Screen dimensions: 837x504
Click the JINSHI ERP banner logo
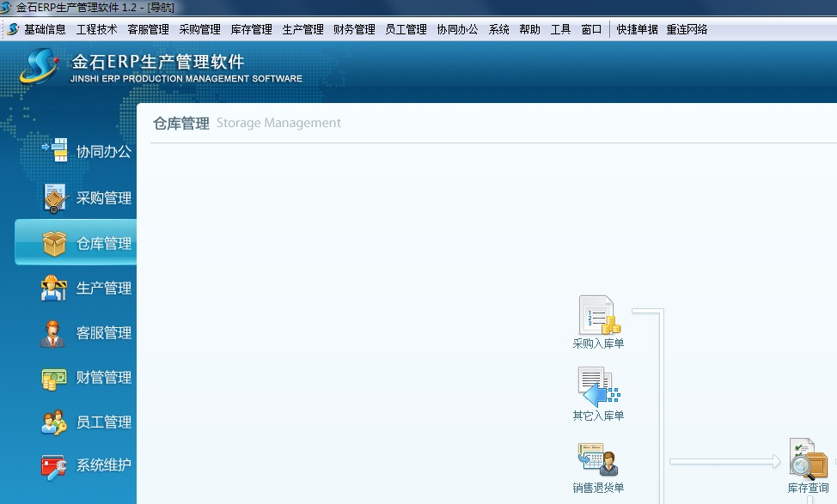[39, 67]
